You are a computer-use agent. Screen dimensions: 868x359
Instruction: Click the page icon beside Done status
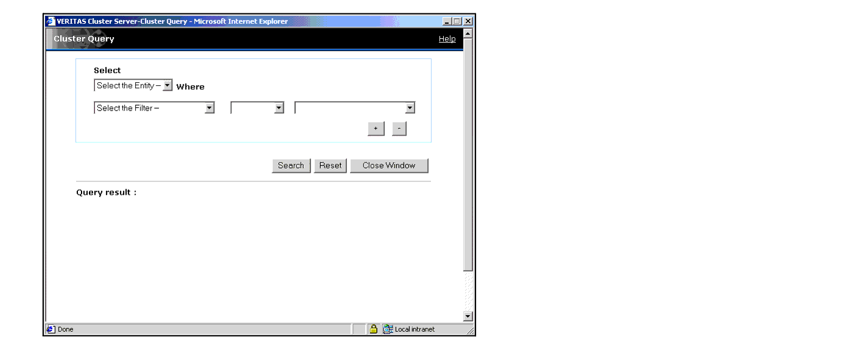pos(51,329)
